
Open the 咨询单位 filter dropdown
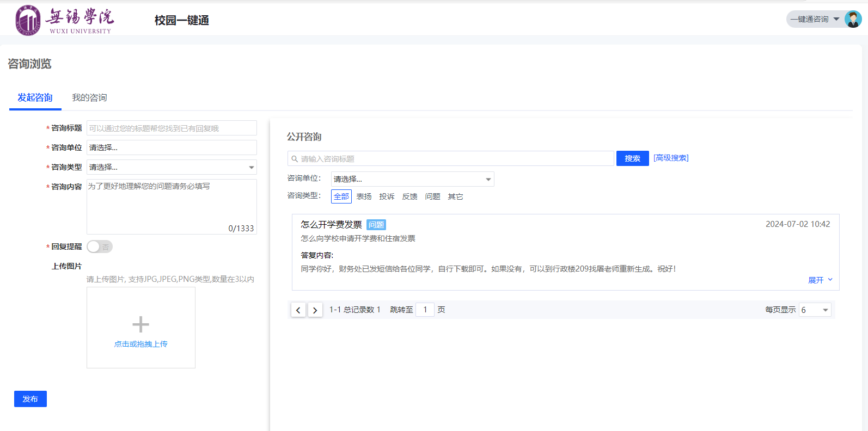pos(412,179)
